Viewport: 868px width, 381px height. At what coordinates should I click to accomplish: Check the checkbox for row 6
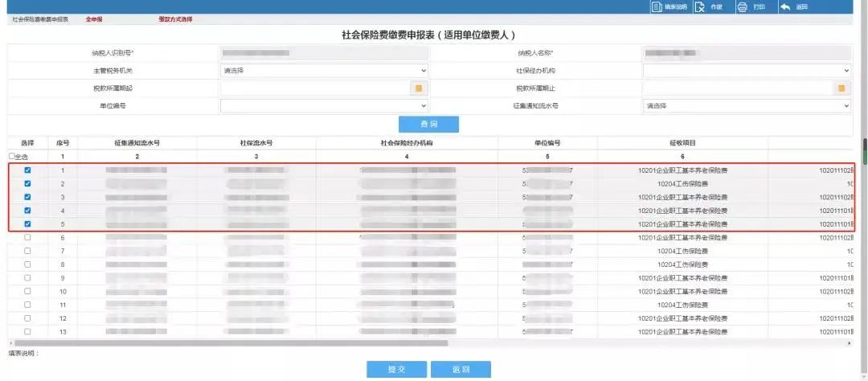[27, 238]
